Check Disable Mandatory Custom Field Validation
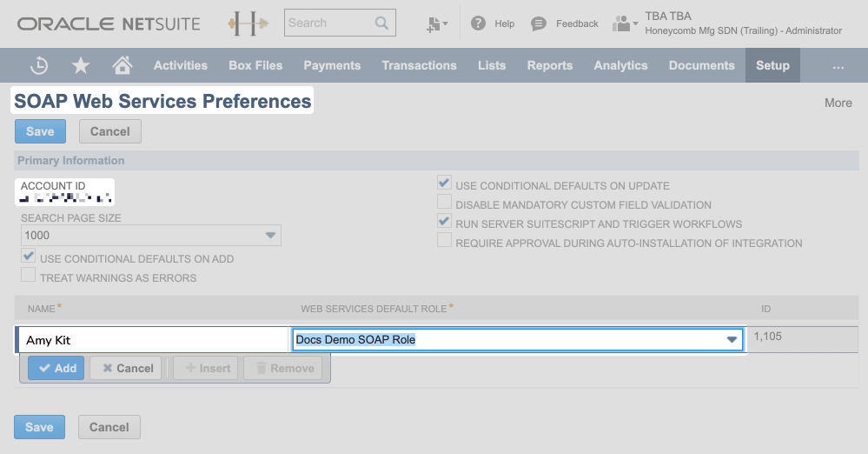 point(444,204)
